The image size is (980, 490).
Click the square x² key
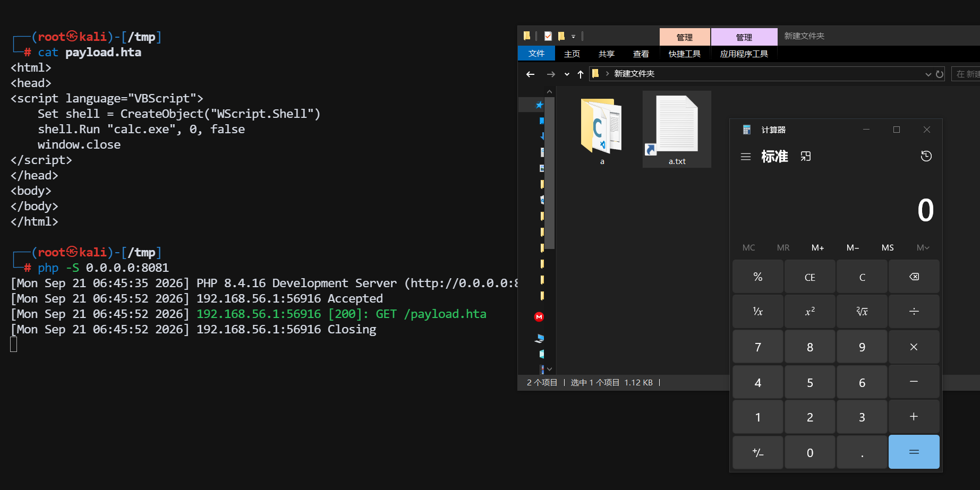(x=810, y=312)
